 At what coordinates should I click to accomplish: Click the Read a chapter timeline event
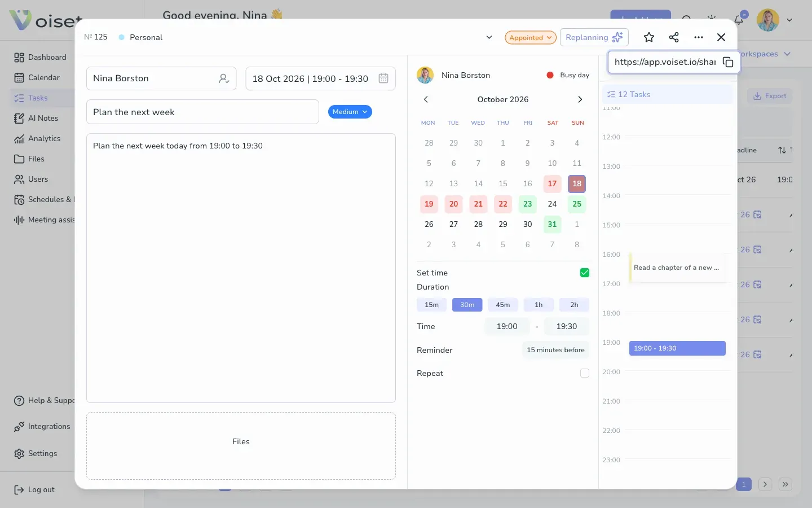677,268
